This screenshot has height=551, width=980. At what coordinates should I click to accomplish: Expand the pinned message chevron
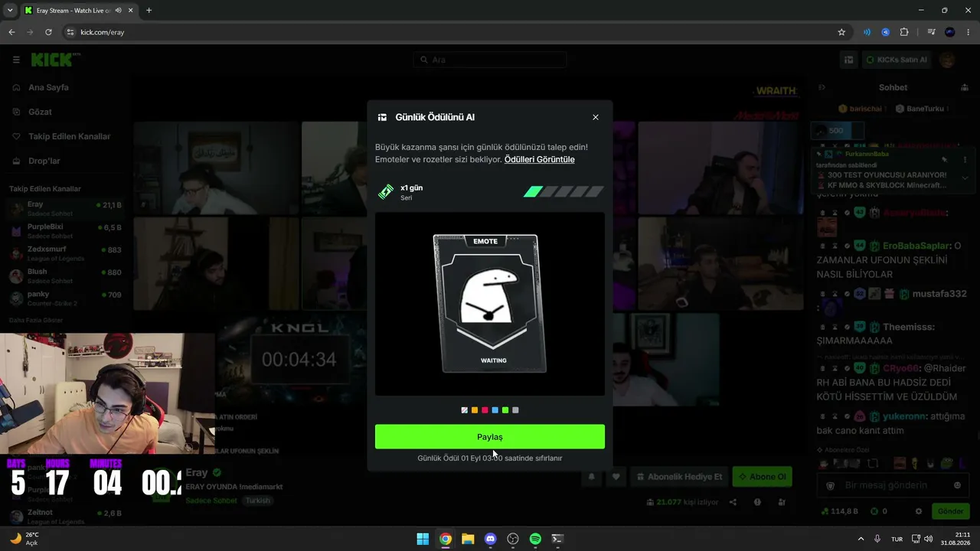pos(965,178)
